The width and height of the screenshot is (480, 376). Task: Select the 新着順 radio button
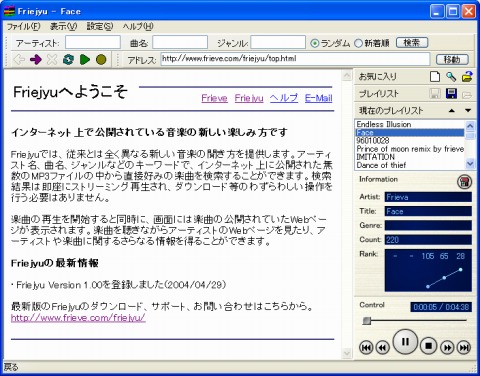coord(358,43)
